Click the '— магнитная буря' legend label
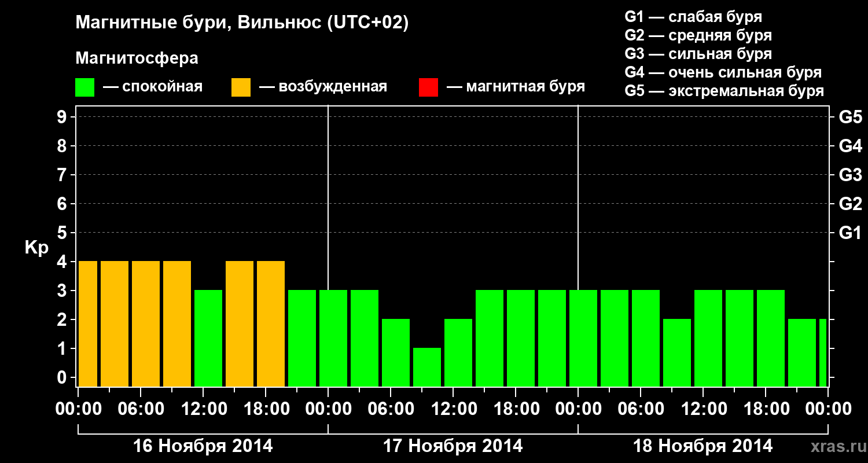Screen dimensions: 868x463 coord(516,87)
